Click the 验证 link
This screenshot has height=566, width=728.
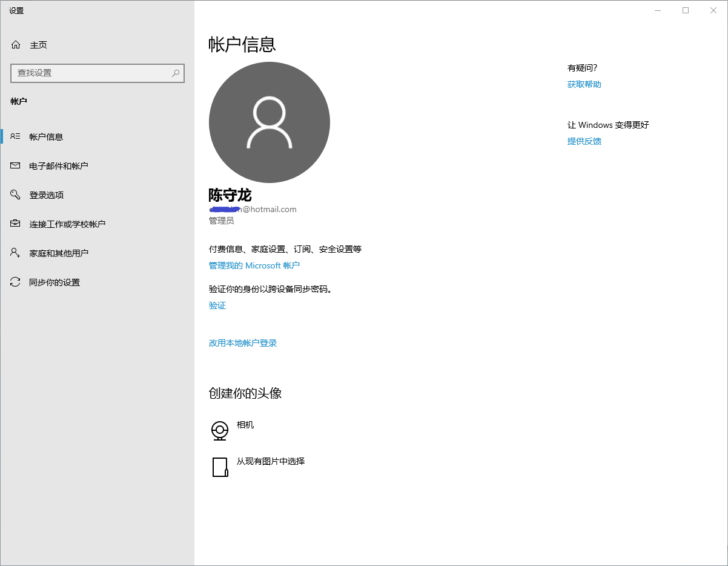(217, 305)
